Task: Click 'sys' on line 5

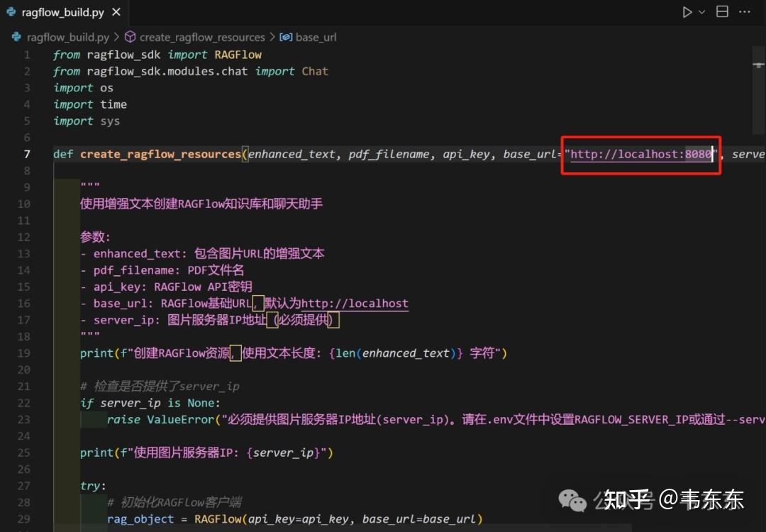Action: pos(110,121)
